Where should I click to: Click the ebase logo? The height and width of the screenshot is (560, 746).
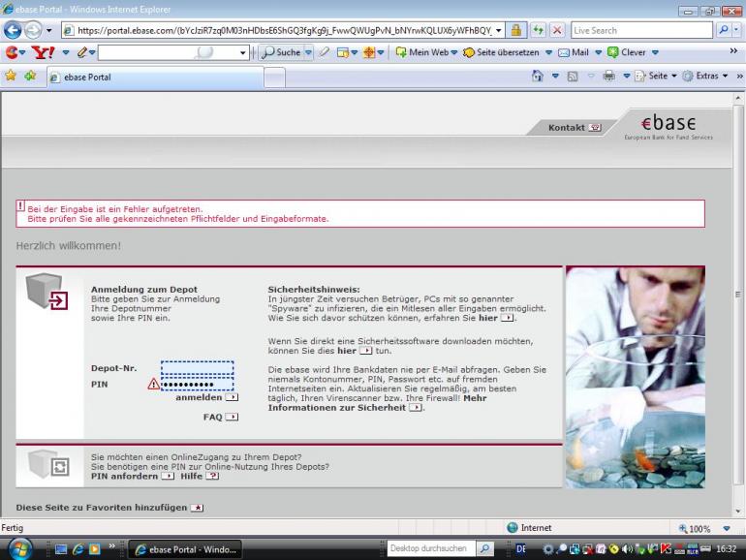tap(668, 127)
